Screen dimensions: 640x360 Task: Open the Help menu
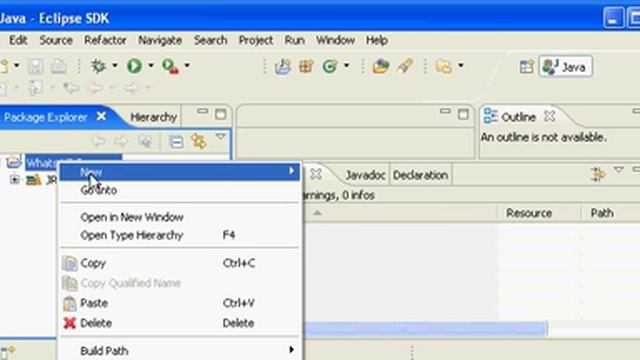pos(376,40)
